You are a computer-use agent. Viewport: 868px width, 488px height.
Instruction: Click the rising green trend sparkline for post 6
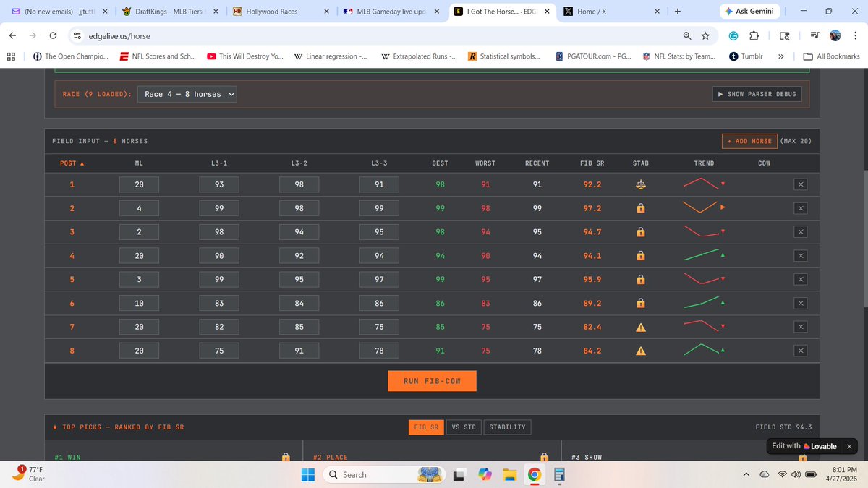click(x=699, y=303)
